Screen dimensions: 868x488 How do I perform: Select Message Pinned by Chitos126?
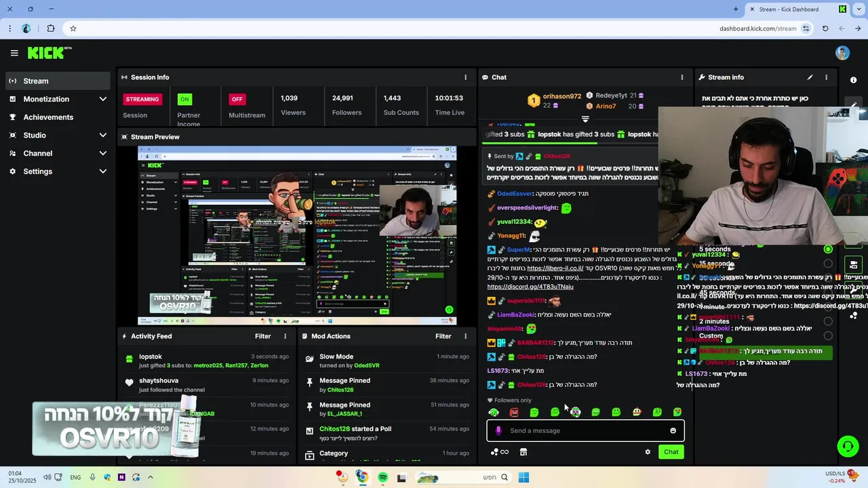pos(387,385)
